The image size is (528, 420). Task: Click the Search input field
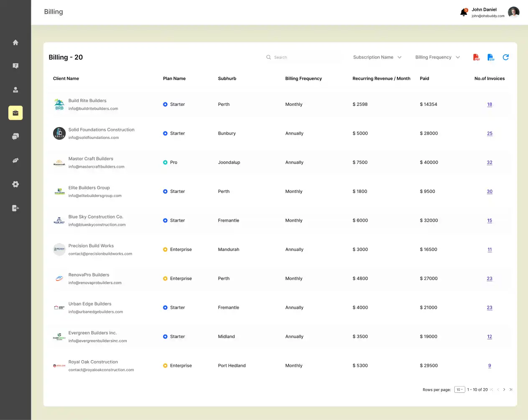[x=305, y=57]
